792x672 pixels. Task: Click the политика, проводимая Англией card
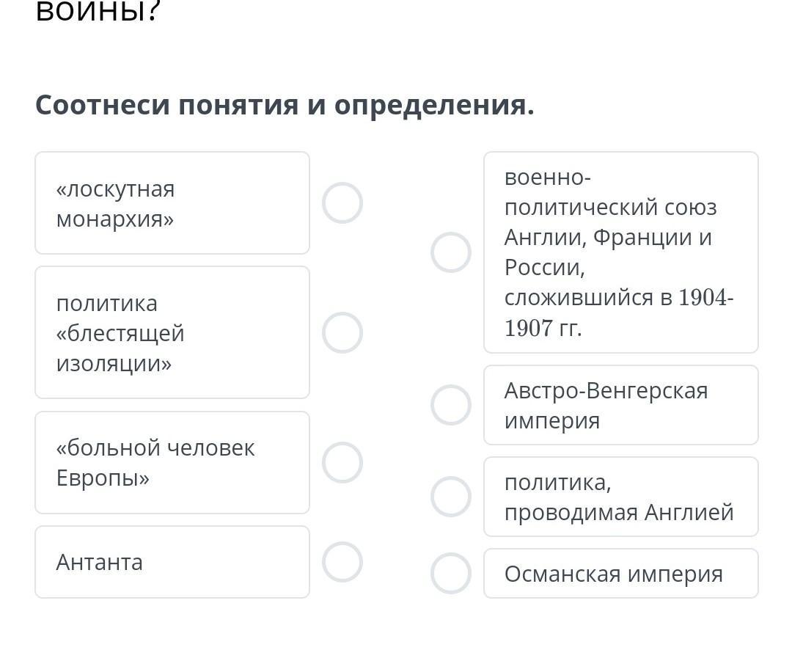620,497
